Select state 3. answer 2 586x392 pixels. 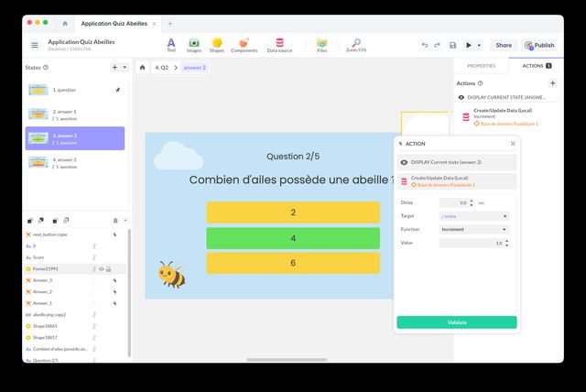(75, 138)
